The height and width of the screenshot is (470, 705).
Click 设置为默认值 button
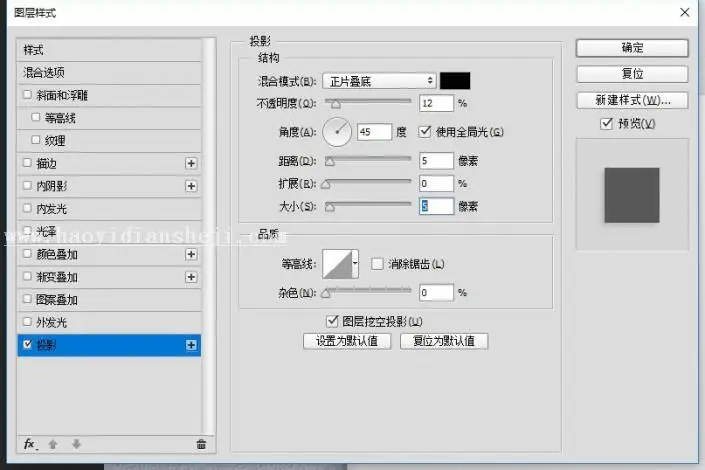pyautogui.click(x=347, y=341)
